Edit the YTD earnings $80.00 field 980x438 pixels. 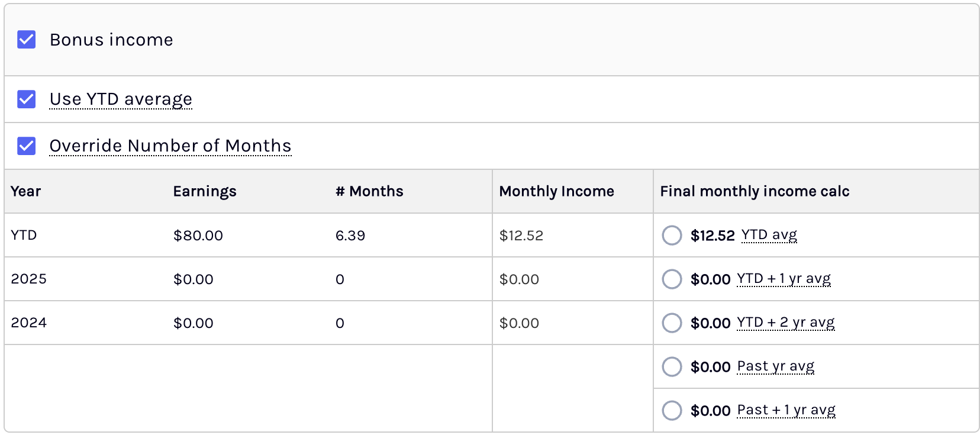coord(198,236)
